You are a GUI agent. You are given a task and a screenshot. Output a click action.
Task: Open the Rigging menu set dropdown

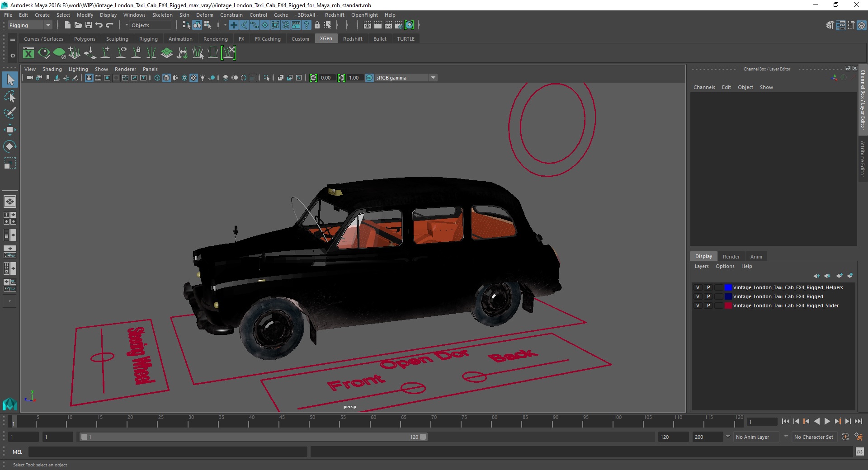30,25
